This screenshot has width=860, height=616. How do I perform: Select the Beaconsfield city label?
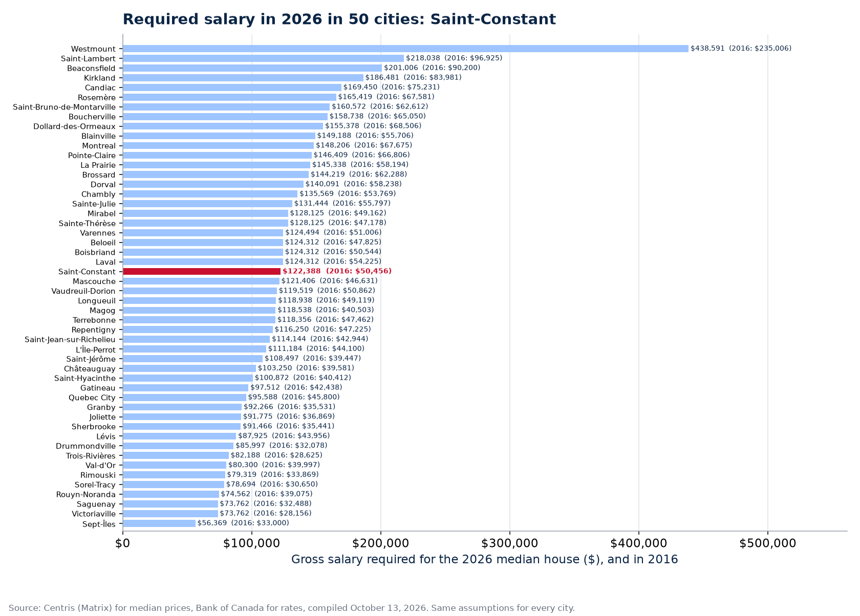tap(92, 69)
